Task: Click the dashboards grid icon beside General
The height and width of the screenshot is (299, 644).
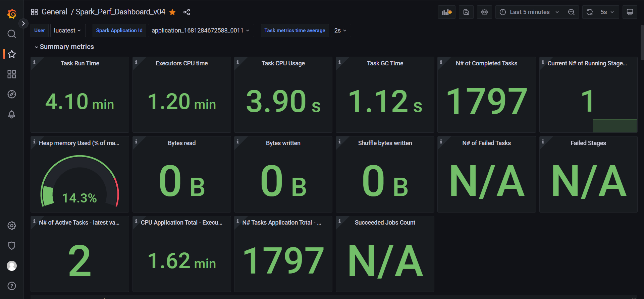Action: coord(34,12)
